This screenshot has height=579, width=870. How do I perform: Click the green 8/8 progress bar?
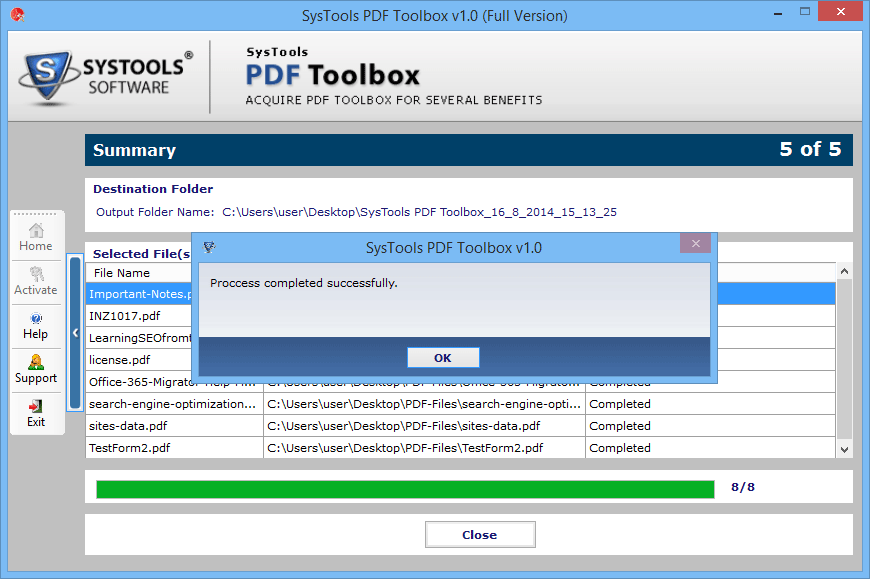point(405,489)
